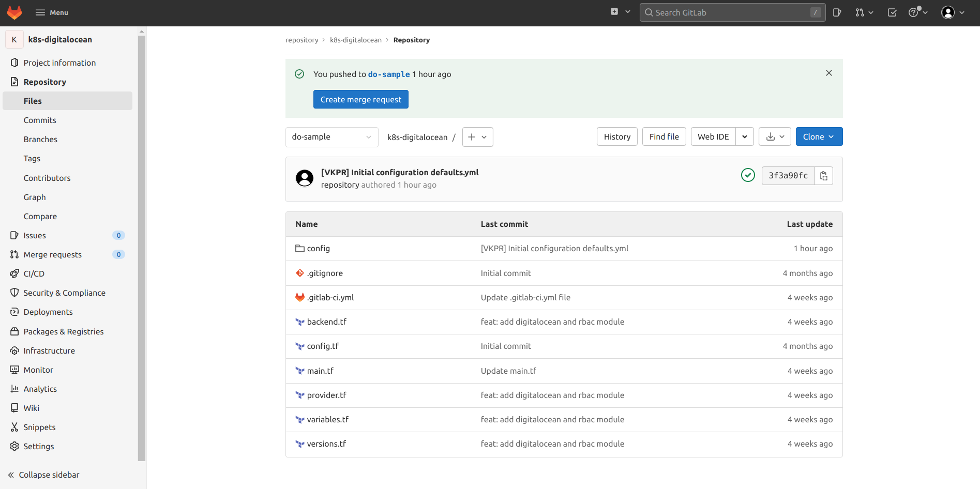Open versions.tf file

326,444
